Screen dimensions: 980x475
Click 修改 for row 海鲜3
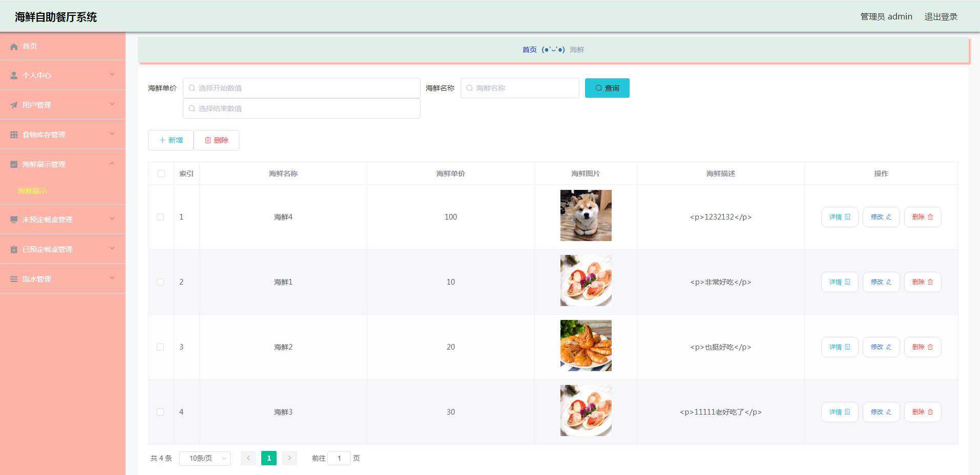pyautogui.click(x=881, y=412)
